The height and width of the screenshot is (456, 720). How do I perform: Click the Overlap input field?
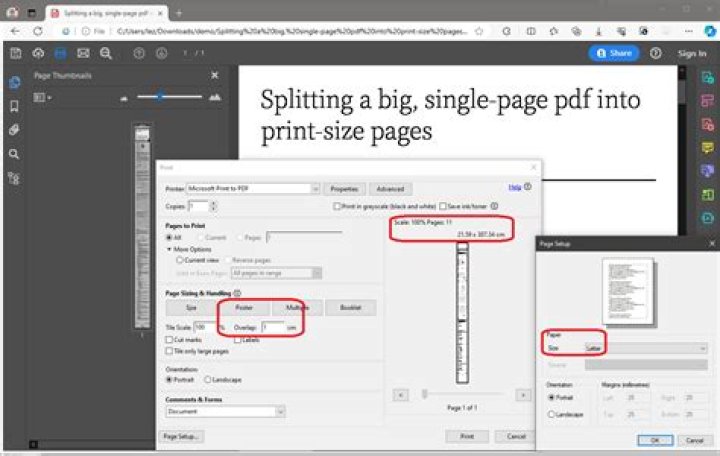[273, 327]
